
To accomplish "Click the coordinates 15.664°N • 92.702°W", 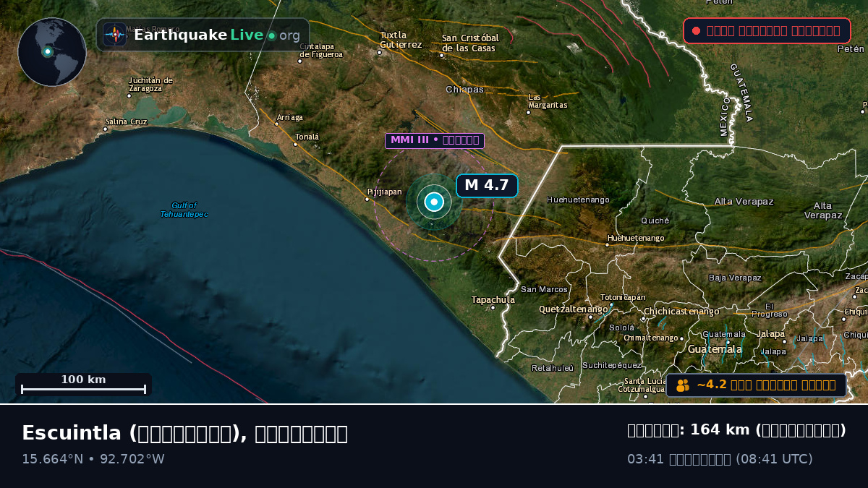I will coord(93,459).
